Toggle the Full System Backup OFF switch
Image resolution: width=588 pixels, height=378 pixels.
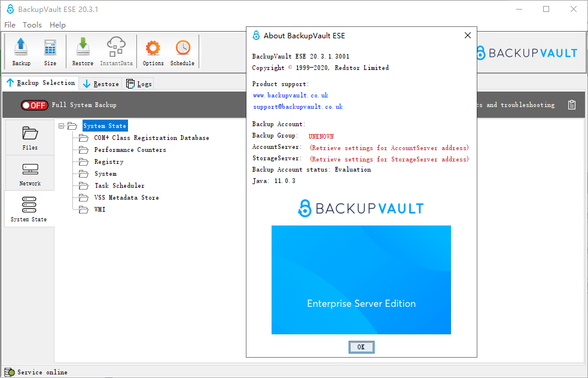click(35, 105)
